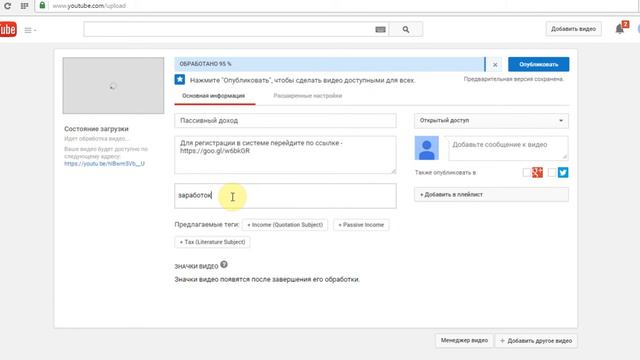
Task: Click the blue star info icon
Action: (x=180, y=80)
